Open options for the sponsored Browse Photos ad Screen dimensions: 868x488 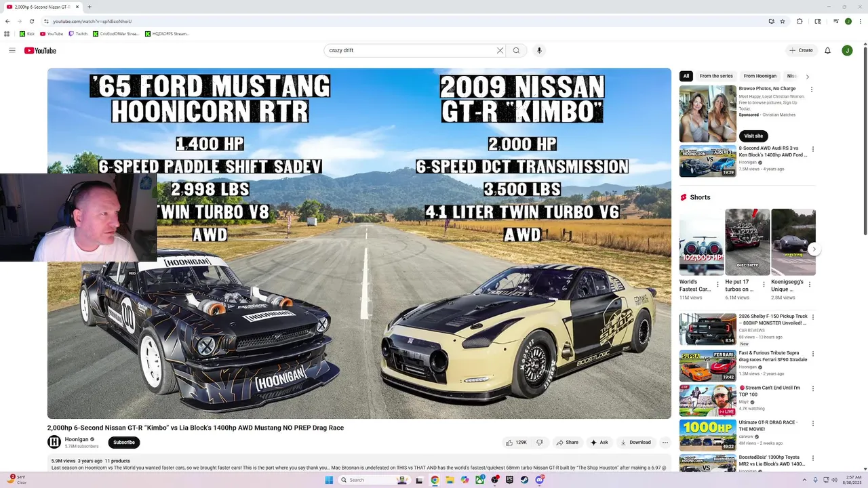click(812, 89)
